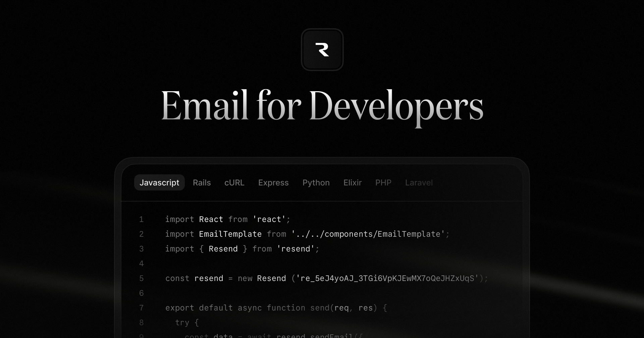Screen dimensions: 644x338
Task: Switch to the PHP tab
Action: tap(383, 183)
